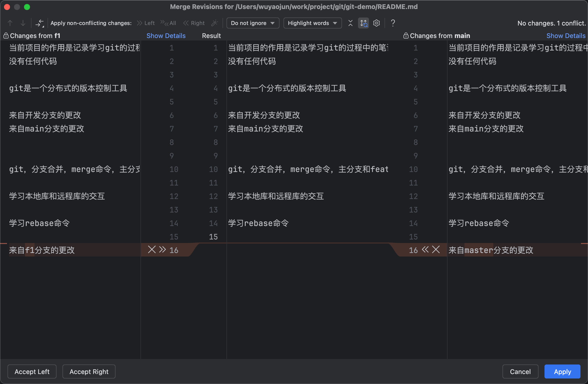Toggle synchronize scrolling button
The height and width of the screenshot is (384, 588).
363,23
